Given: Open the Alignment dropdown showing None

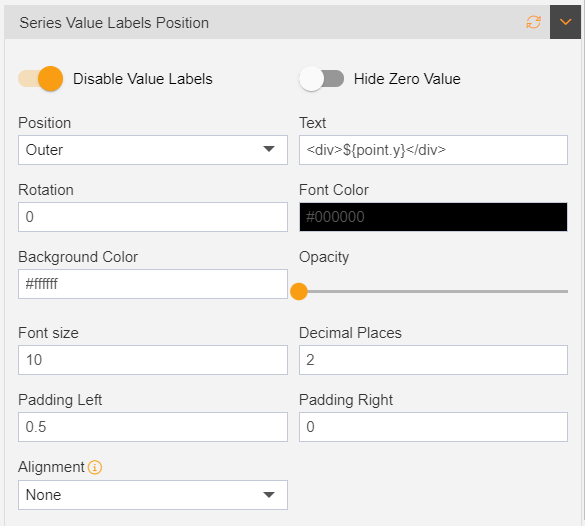Looking at the screenshot, I should [153, 495].
